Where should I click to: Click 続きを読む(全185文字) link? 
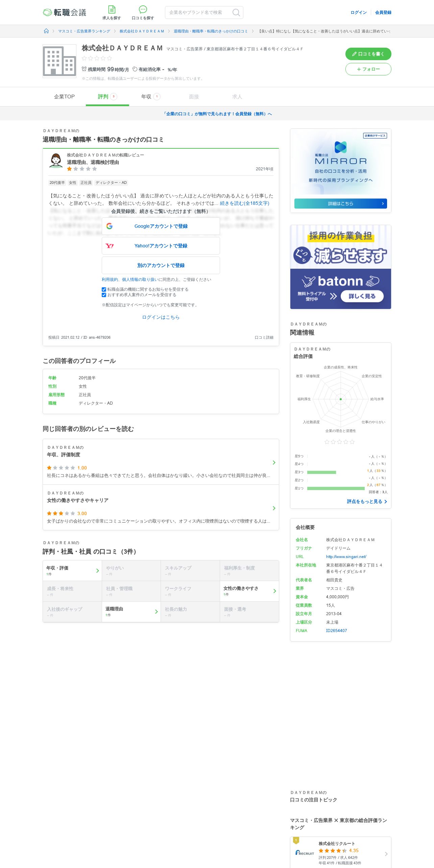click(244, 203)
